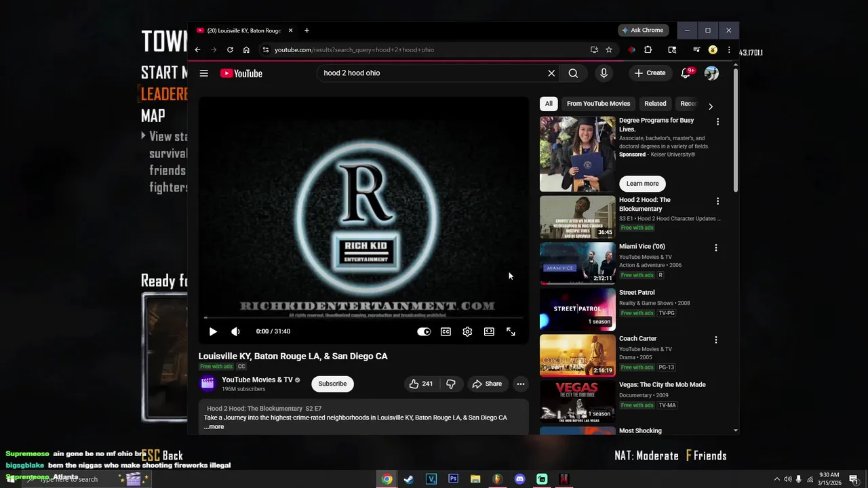Click the video progress bar

[x=363, y=317]
